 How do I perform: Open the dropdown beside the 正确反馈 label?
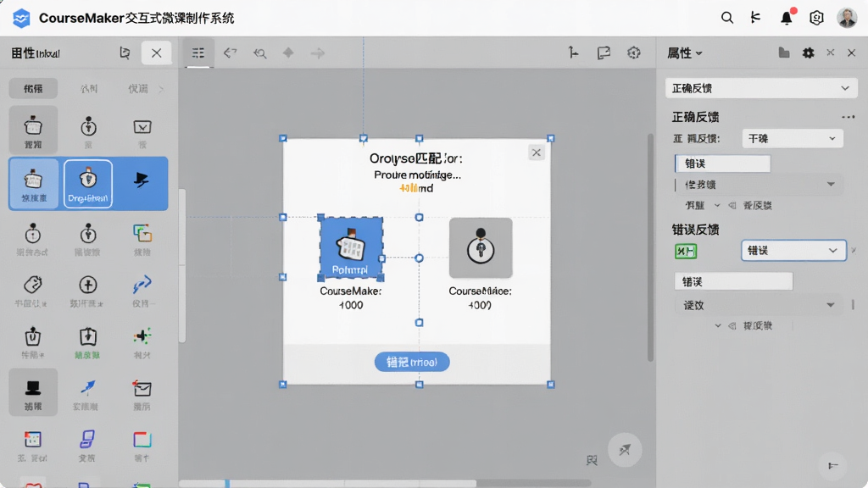(x=793, y=138)
